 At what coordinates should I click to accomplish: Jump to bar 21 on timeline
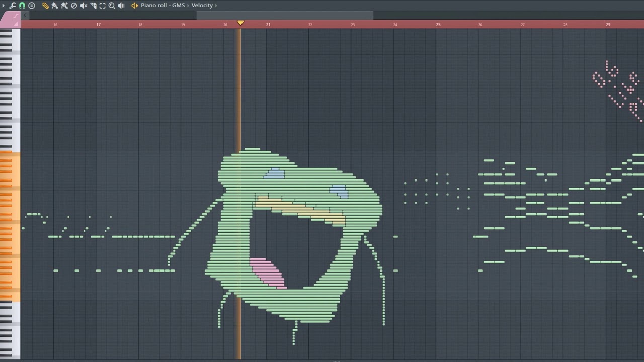tap(268, 25)
